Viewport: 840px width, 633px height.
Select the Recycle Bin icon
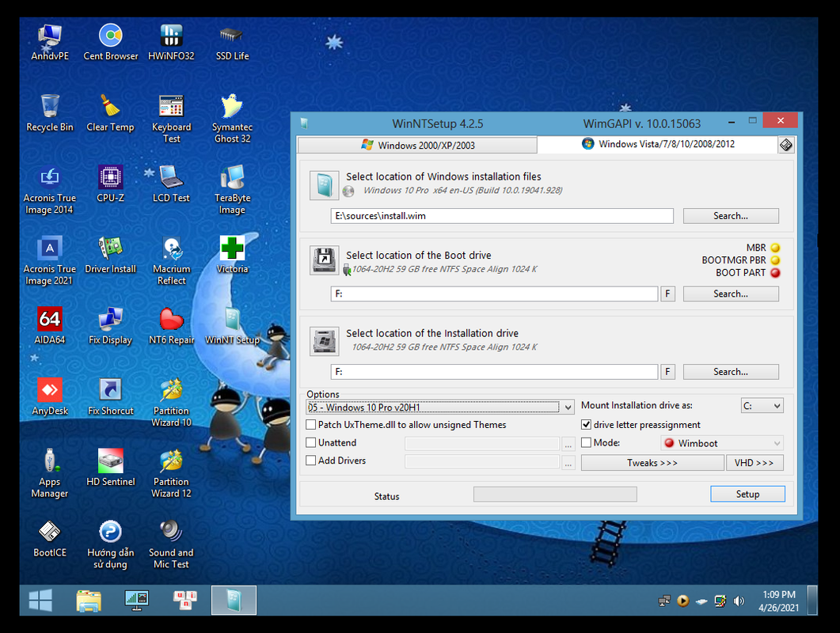50,113
